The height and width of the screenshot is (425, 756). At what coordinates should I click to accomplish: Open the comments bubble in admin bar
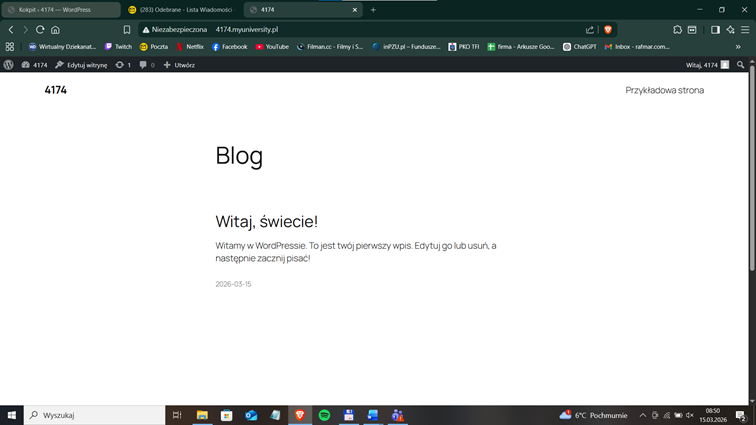(x=145, y=65)
